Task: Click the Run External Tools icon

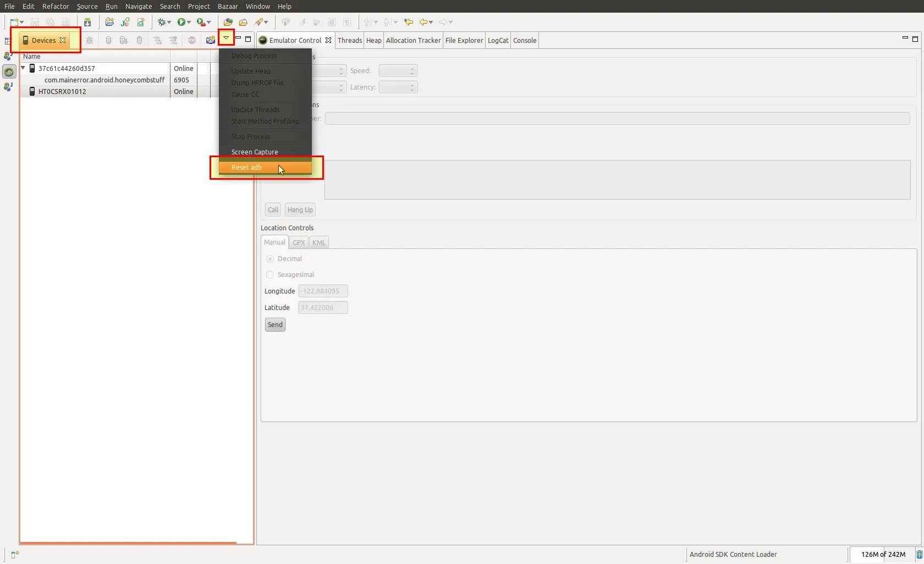Action: point(201,22)
